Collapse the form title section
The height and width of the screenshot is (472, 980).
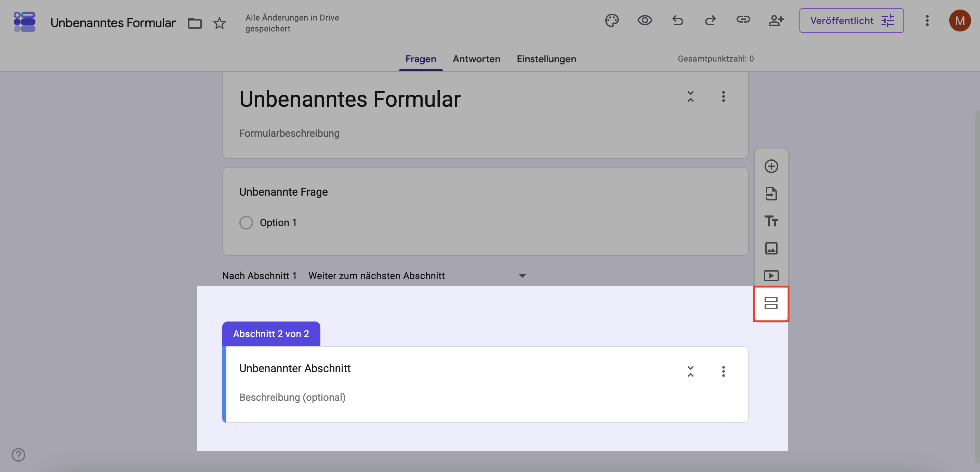pos(690,97)
